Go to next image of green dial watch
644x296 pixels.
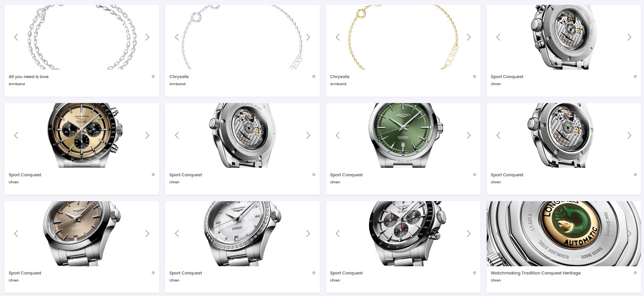[x=468, y=135]
